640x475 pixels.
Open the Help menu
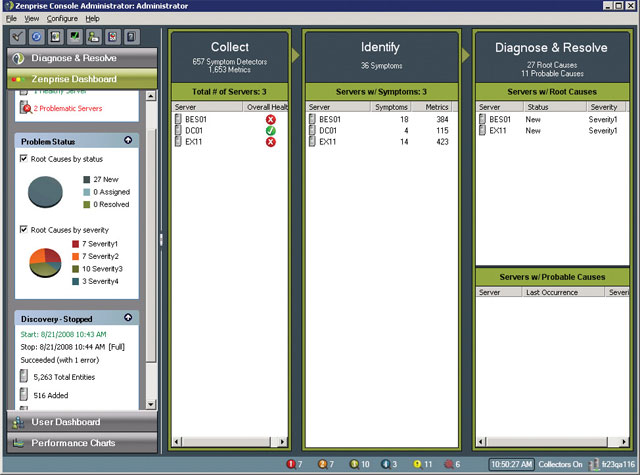92,18
